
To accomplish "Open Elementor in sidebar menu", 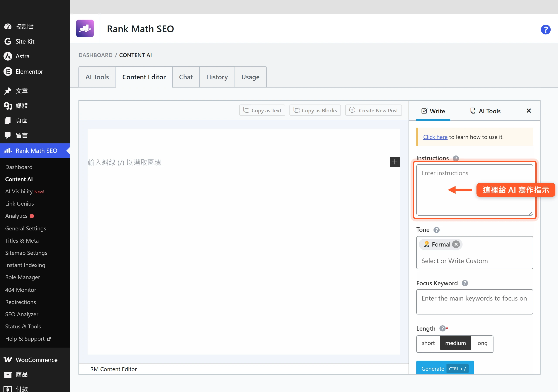I will 35,71.
